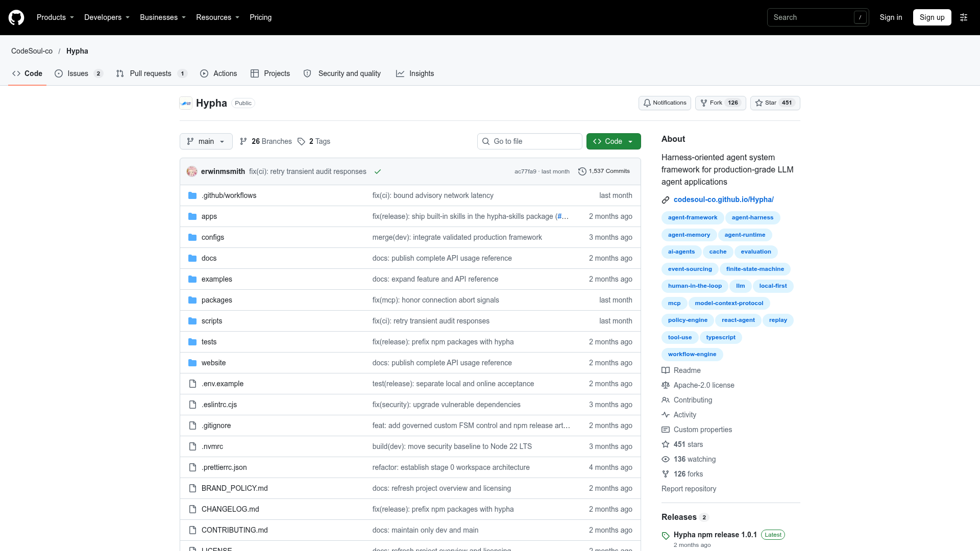Image resolution: width=980 pixels, height=551 pixels.
Task: Open the Security and quality tab
Action: (x=342, y=73)
